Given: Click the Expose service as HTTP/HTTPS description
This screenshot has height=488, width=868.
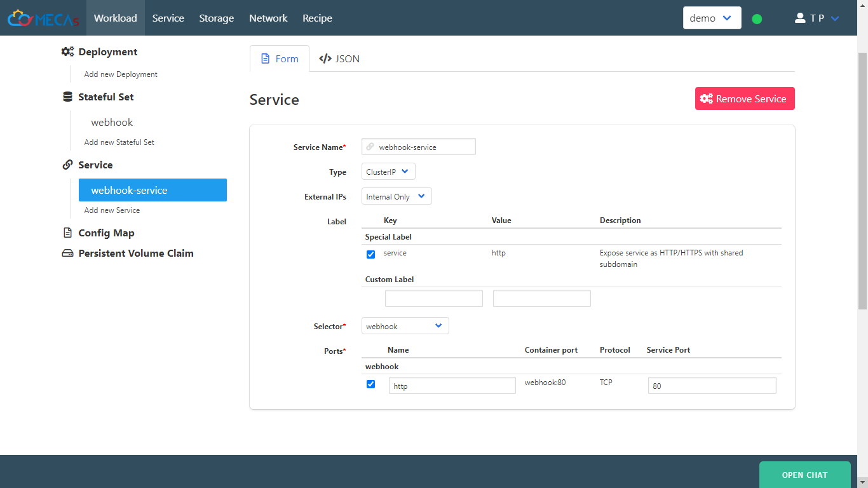Looking at the screenshot, I should pos(672,259).
